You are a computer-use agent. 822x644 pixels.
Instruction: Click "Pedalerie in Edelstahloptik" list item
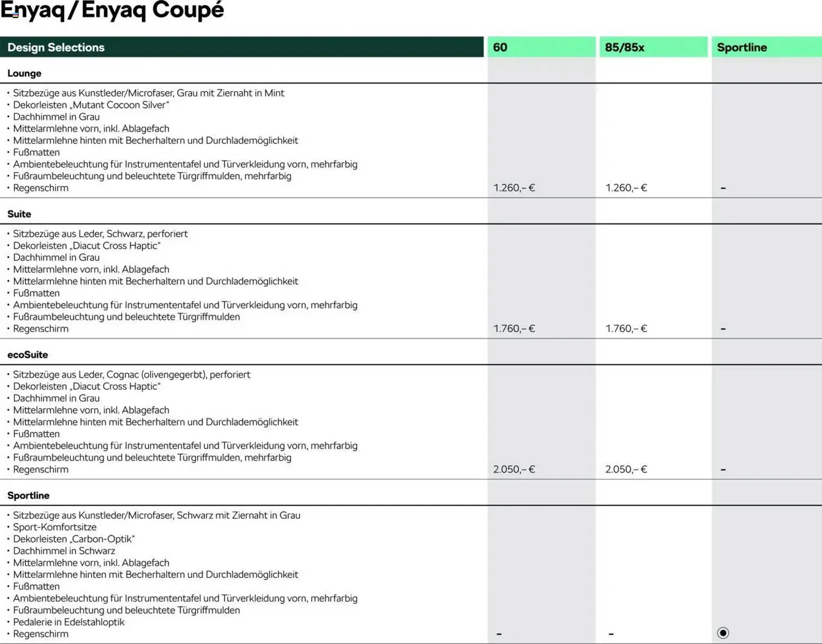click(x=68, y=622)
